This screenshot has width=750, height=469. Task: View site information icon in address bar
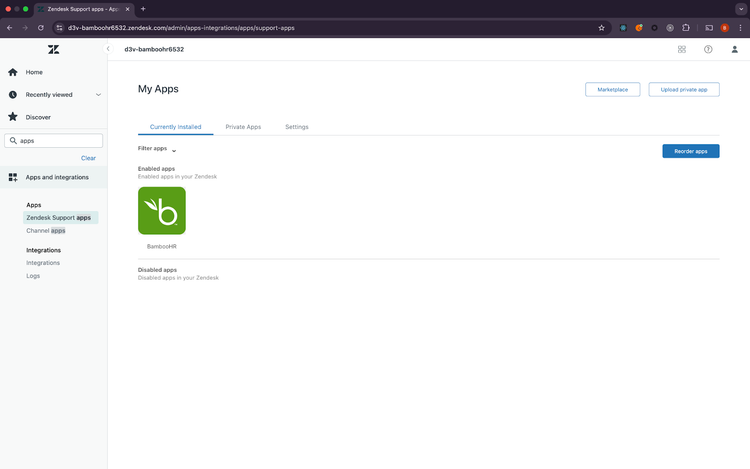click(x=59, y=28)
